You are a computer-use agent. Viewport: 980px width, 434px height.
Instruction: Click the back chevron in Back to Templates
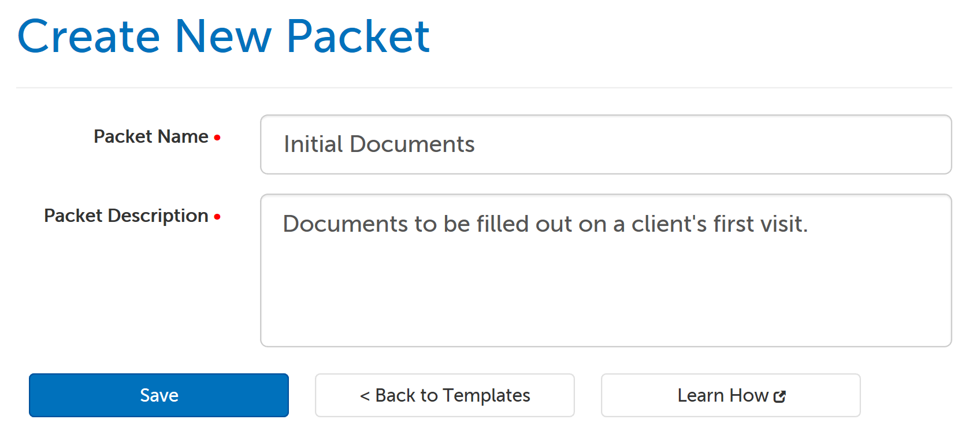click(x=365, y=396)
